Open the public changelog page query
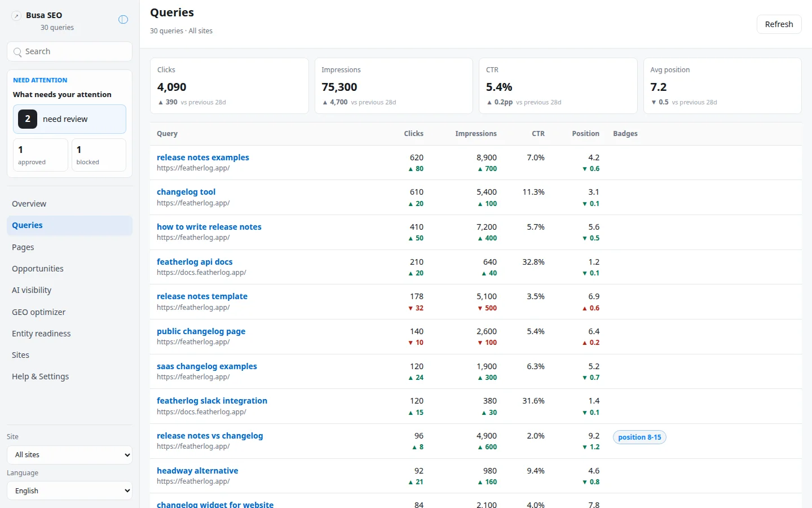The height and width of the screenshot is (508, 812). pos(201,331)
